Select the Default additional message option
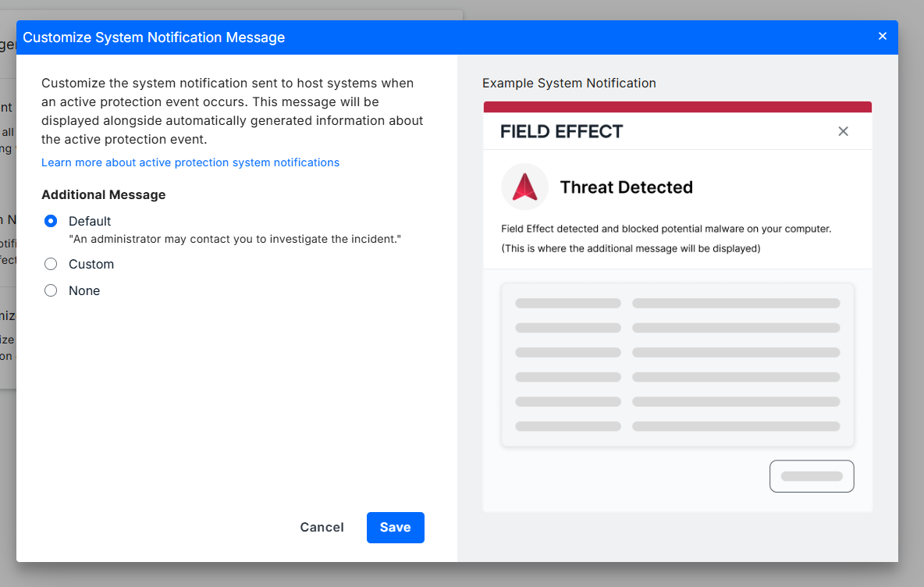The image size is (924, 587). click(51, 221)
